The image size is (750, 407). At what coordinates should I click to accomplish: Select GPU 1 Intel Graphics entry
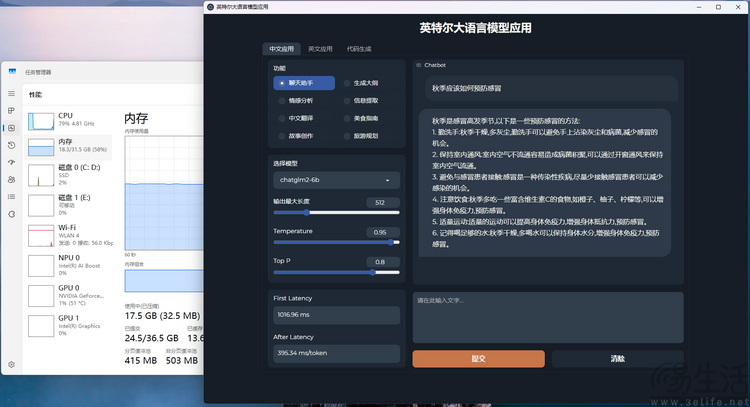click(70, 326)
